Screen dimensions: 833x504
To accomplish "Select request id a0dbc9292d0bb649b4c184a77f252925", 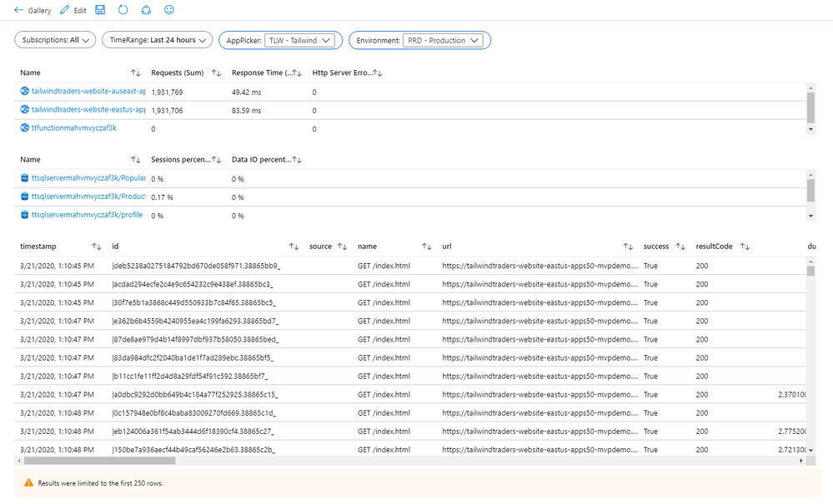I will (x=195, y=395).
